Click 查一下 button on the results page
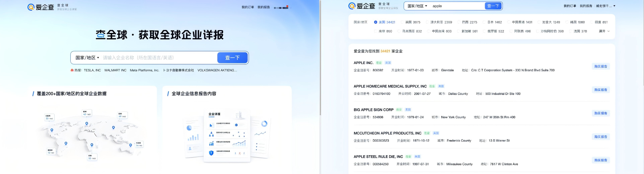Screen dimensions: 644x174 tap(493, 6)
